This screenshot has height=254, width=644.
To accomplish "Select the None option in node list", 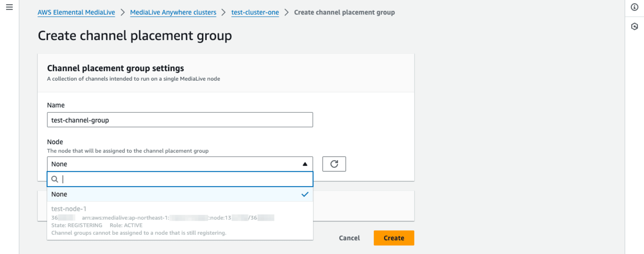I will coord(180,194).
